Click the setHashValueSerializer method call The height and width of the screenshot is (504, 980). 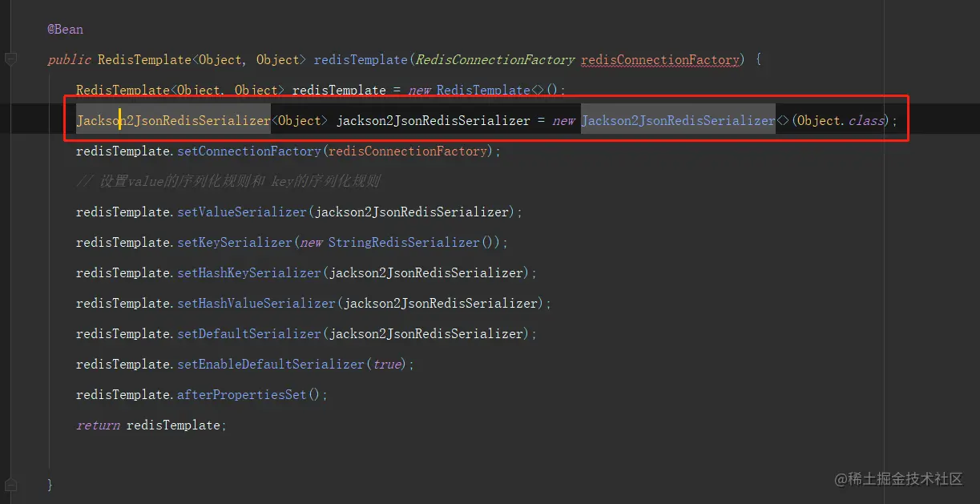(x=256, y=304)
